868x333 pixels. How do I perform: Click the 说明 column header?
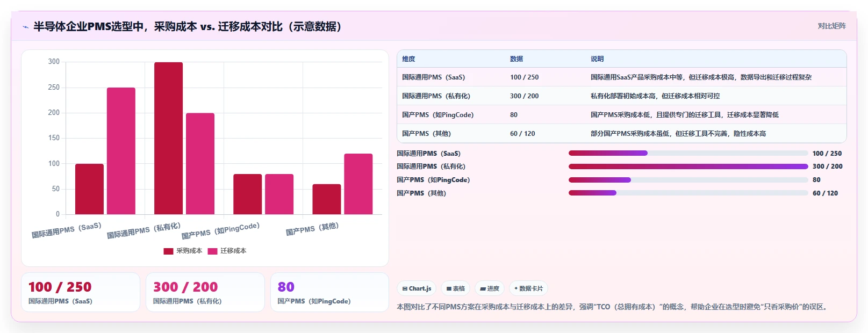coord(597,59)
